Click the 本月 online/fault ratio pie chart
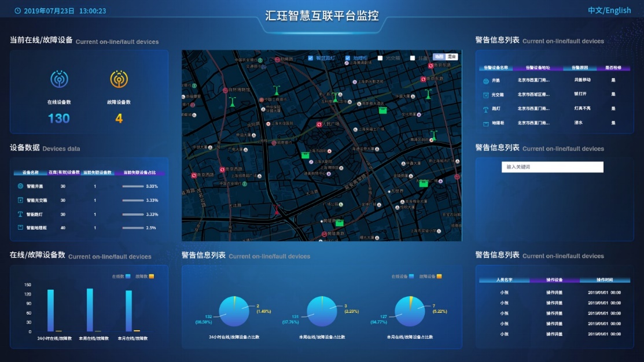644x362 pixels. coord(409,311)
